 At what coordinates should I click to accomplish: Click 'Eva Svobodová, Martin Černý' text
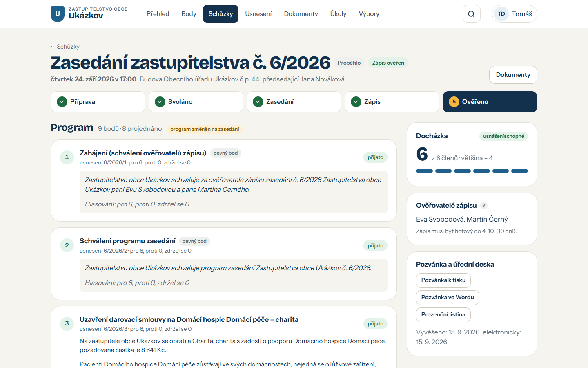(462, 220)
